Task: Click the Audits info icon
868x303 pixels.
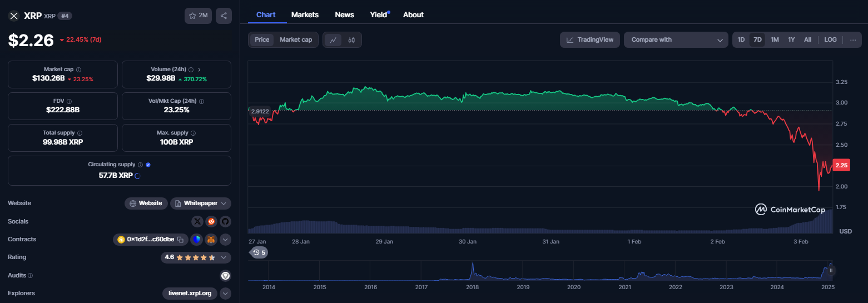Action: (30, 275)
